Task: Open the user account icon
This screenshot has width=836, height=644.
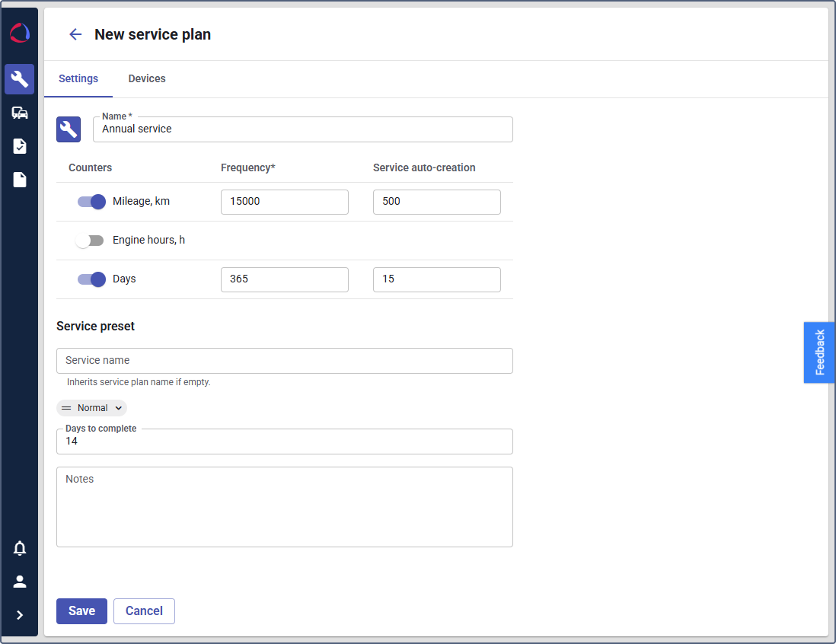Action: [x=20, y=582]
